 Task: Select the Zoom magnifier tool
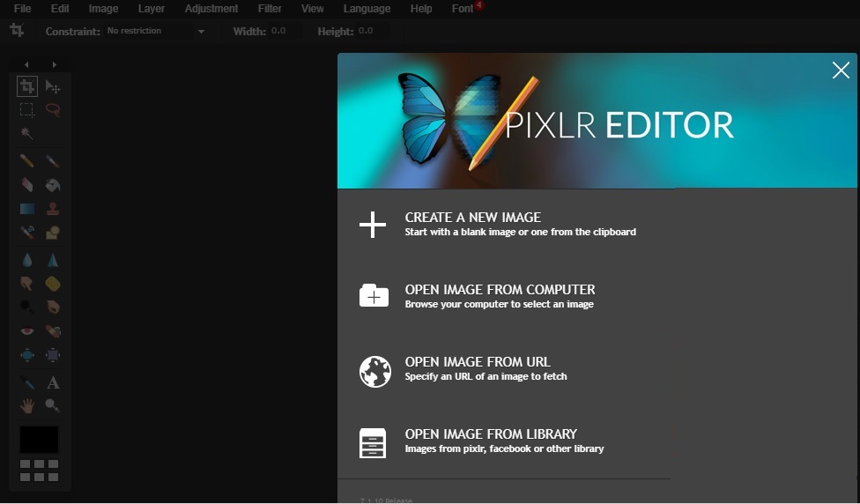[53, 406]
